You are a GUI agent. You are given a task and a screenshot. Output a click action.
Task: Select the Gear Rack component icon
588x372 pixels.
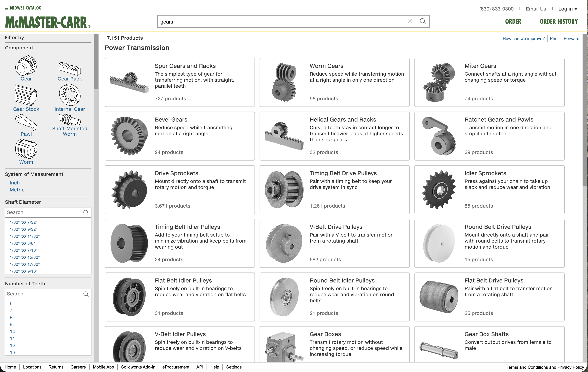tap(70, 69)
